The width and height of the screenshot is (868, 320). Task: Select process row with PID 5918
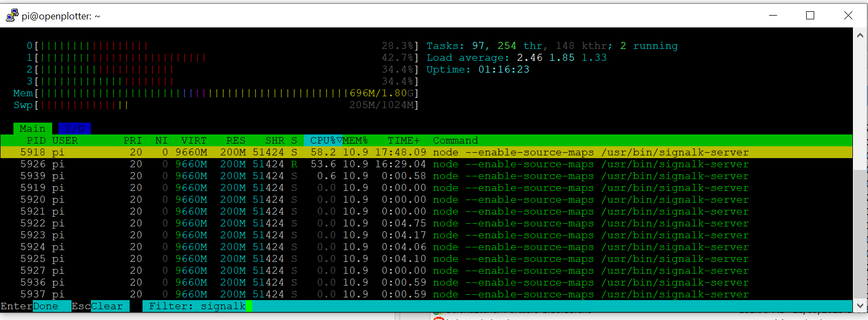pyautogui.click(x=426, y=152)
